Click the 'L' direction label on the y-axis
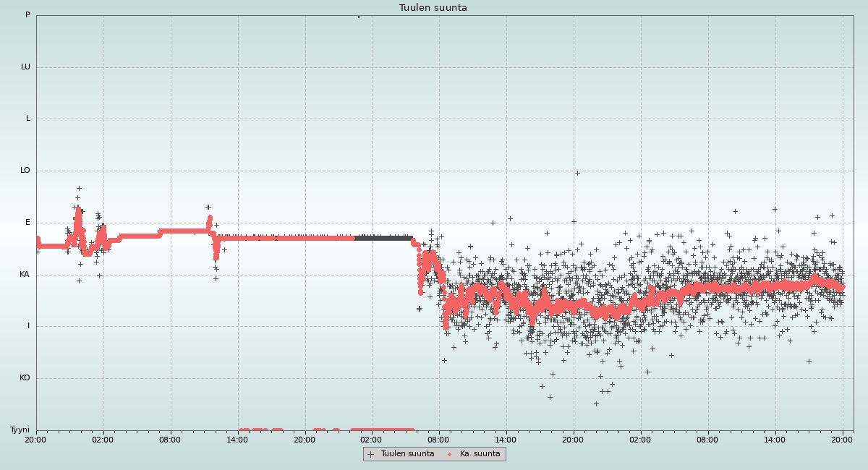The height and width of the screenshot is (470, 868). [28, 119]
